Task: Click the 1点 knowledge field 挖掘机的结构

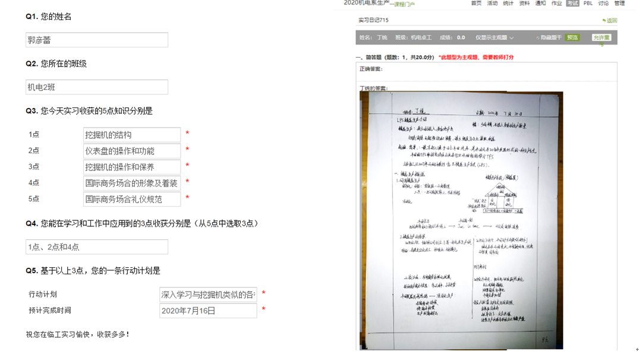Action: pos(131,135)
